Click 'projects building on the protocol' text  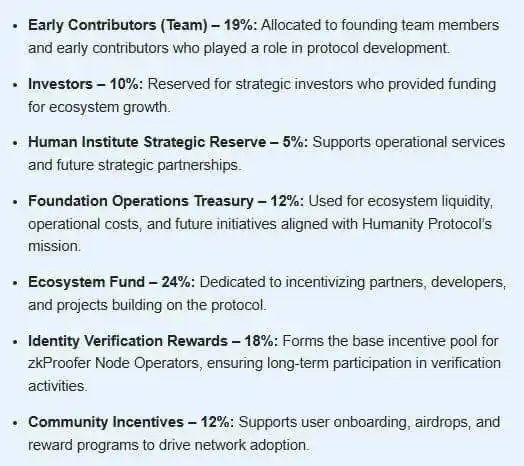pyautogui.click(x=161, y=305)
